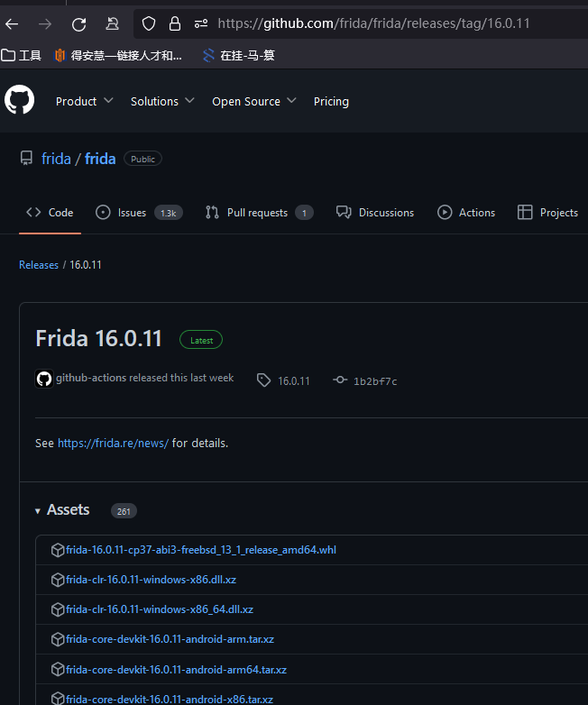Viewport: 588px width, 705px height.
Task: Go to Releases breadcrumb link
Action: tap(39, 265)
